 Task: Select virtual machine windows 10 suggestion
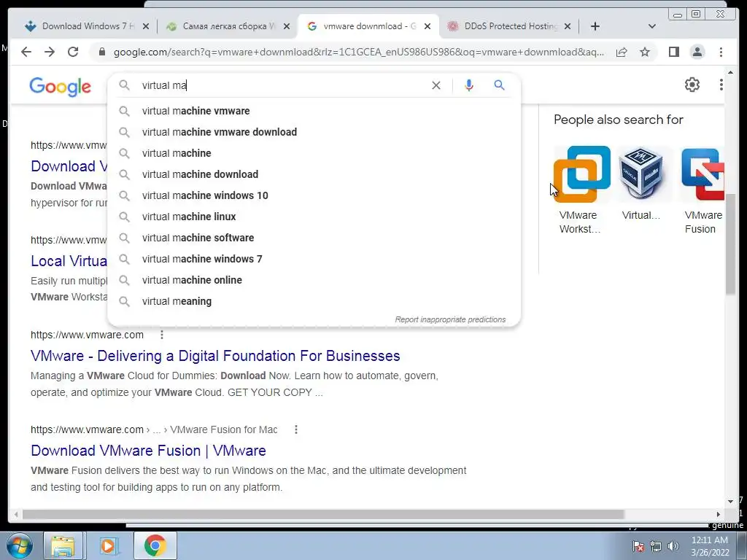314,195
